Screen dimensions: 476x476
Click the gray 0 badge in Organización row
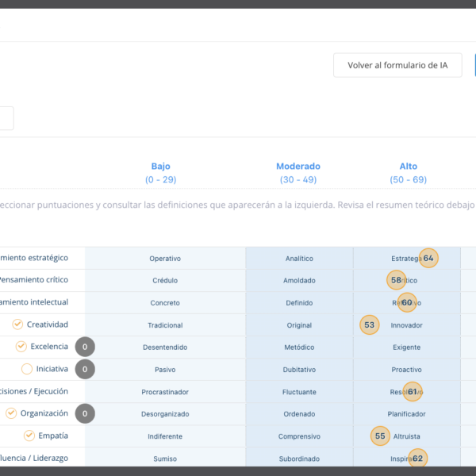[x=85, y=413]
